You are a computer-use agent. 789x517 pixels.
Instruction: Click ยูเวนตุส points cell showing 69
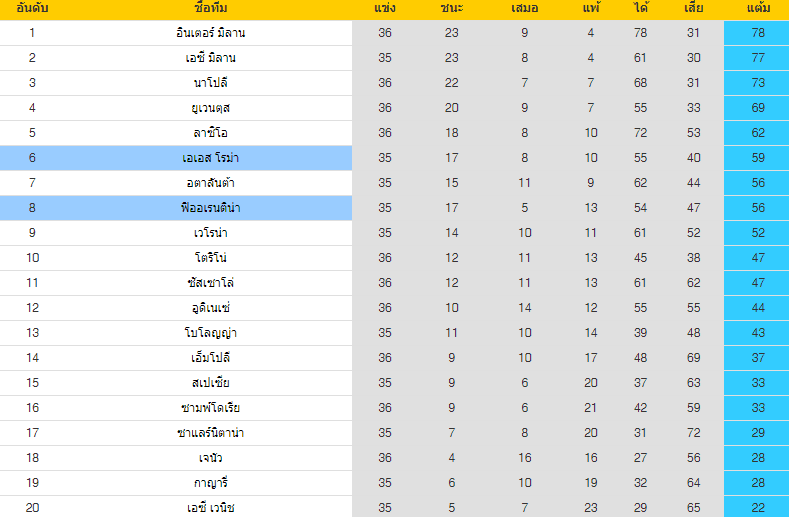tap(757, 108)
